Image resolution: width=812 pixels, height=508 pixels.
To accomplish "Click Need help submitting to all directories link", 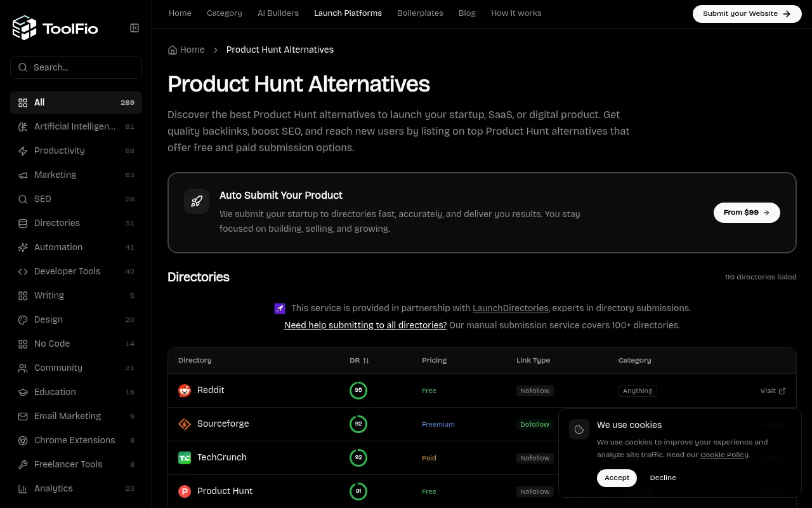I will pyautogui.click(x=365, y=325).
